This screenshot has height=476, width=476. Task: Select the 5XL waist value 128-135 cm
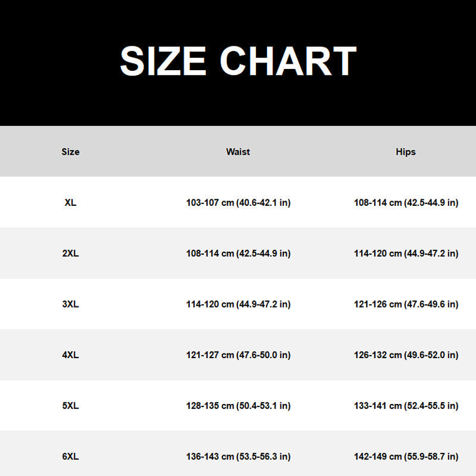[x=239, y=406]
